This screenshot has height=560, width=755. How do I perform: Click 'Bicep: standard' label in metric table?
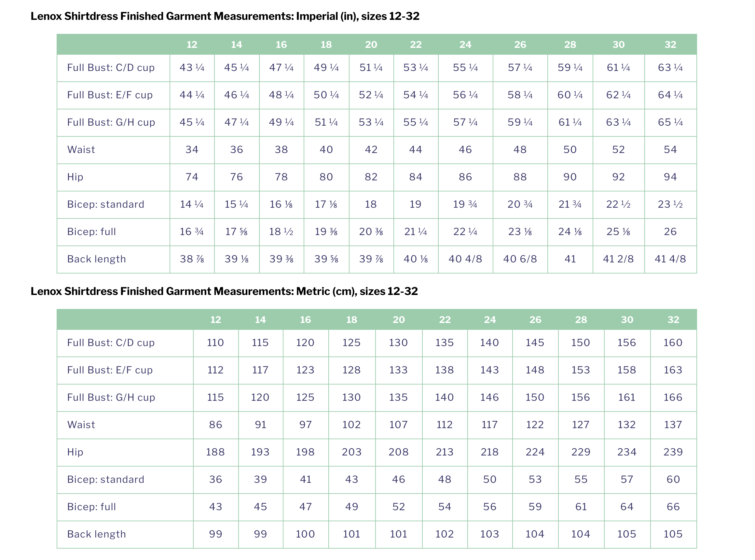click(x=106, y=479)
